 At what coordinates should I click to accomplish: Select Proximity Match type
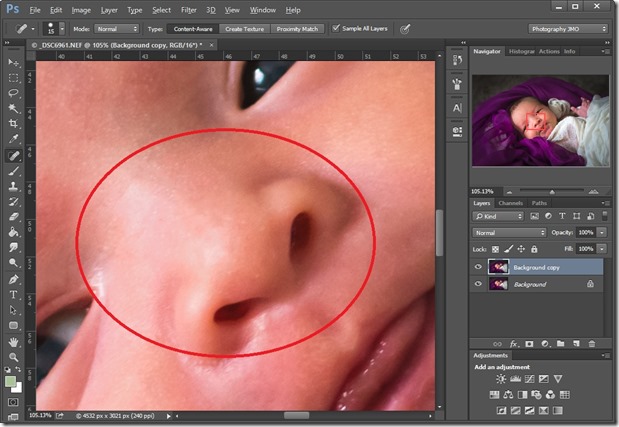[x=297, y=29]
